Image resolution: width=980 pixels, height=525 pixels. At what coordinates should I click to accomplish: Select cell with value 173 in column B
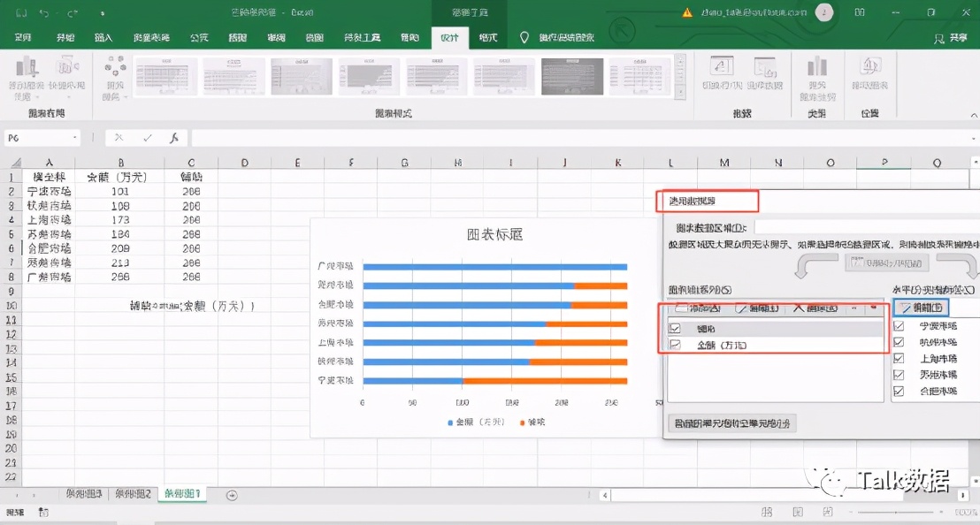(120, 220)
